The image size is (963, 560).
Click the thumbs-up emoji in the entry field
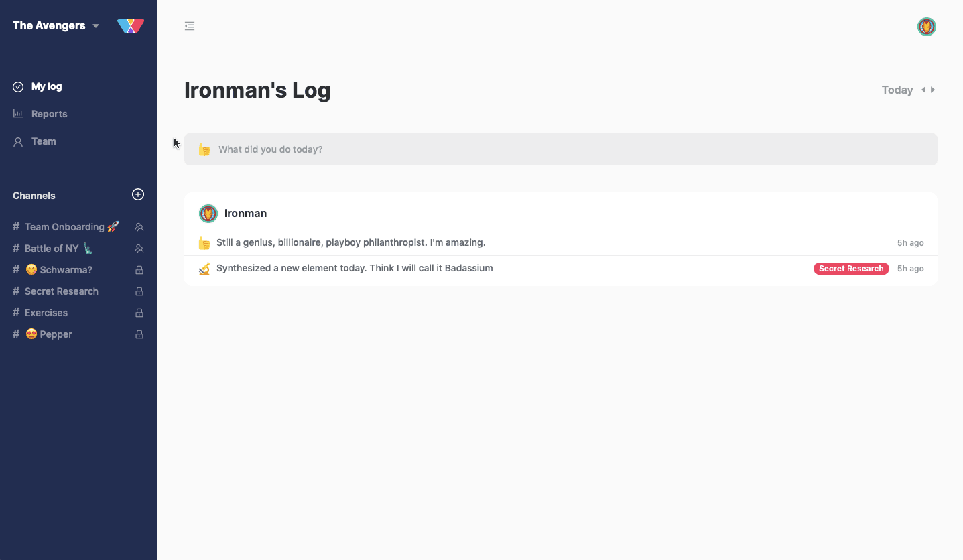click(204, 149)
